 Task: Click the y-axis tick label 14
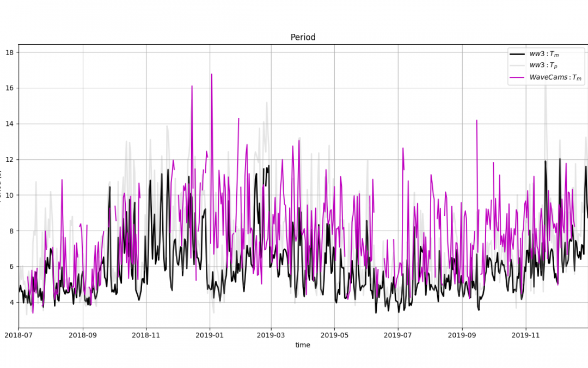tap(9, 124)
